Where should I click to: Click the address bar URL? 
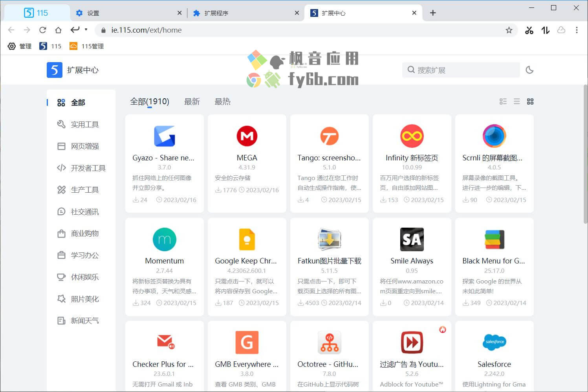[146, 30]
